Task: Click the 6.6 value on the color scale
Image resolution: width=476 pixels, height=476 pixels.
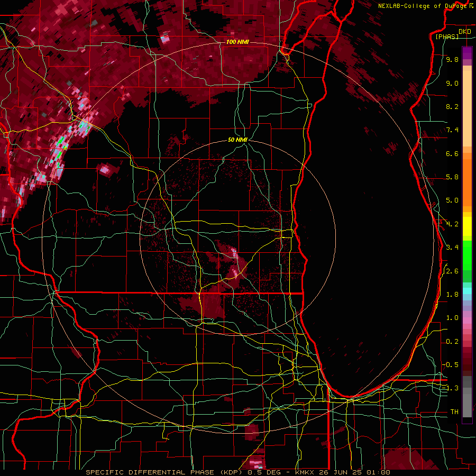Action: tap(452, 153)
